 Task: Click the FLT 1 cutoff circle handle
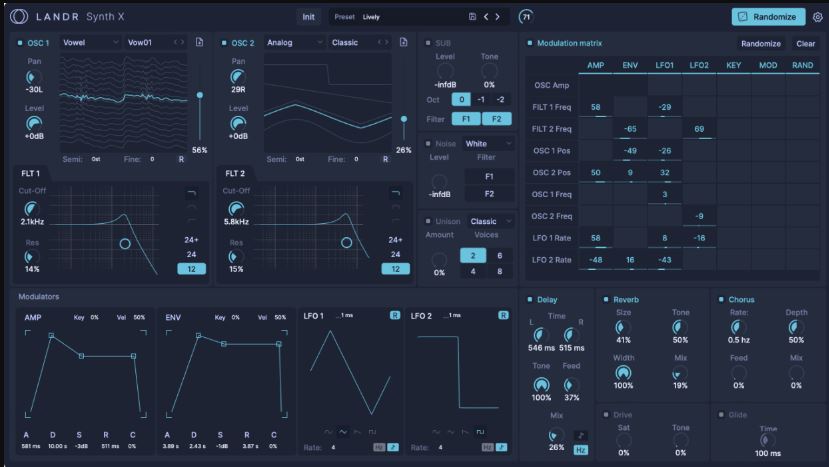(125, 244)
